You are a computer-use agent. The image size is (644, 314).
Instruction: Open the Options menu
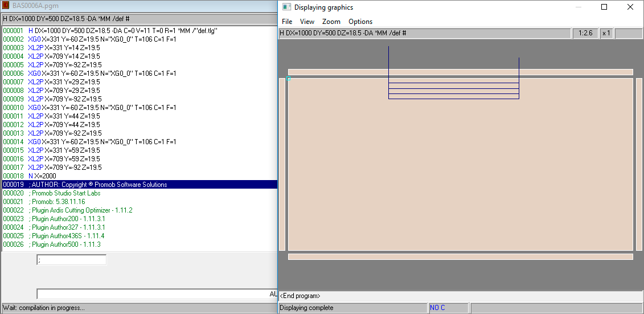[360, 22]
